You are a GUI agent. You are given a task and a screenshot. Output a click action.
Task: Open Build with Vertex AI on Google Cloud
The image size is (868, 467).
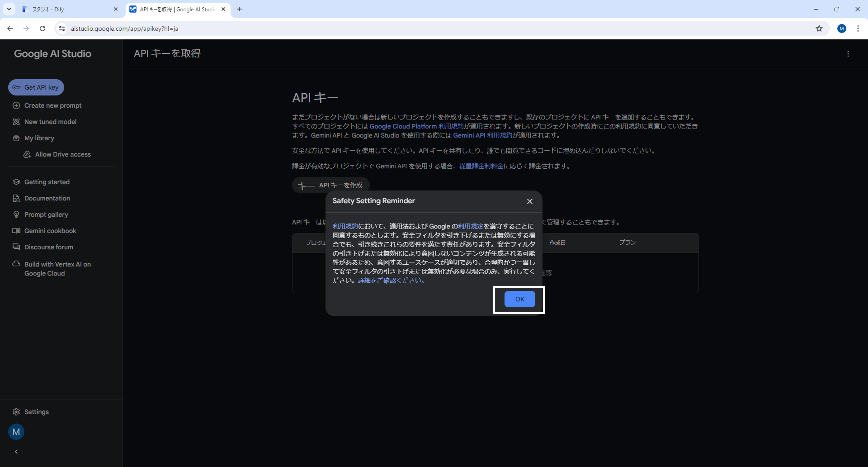coord(57,269)
